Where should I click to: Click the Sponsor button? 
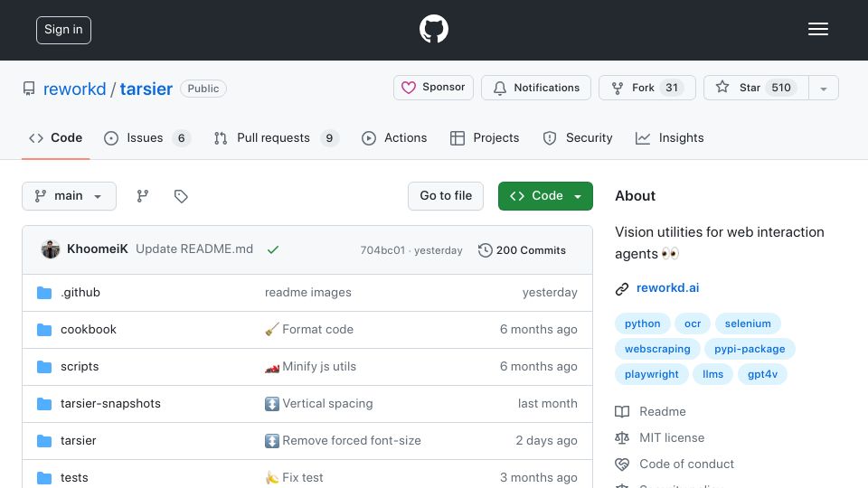pyautogui.click(x=433, y=88)
